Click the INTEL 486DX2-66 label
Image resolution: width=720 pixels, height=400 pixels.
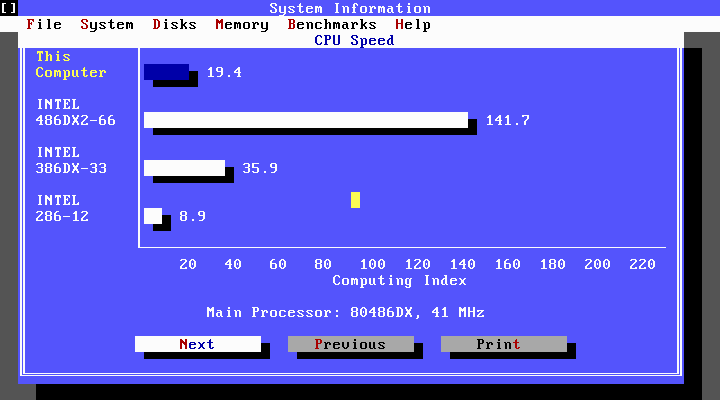(x=75, y=112)
